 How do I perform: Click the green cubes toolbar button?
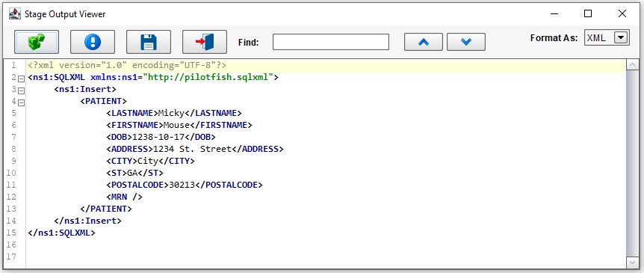[37, 42]
